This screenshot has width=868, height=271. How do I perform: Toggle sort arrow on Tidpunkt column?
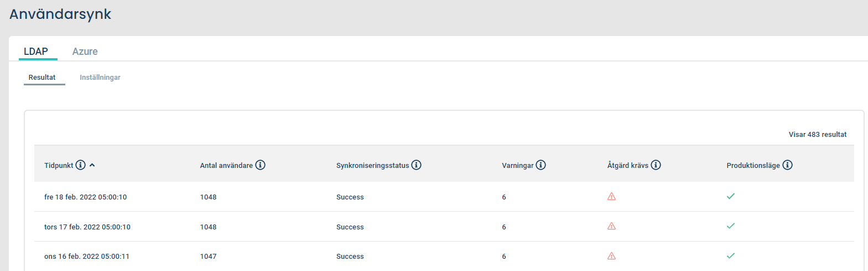pos(92,165)
